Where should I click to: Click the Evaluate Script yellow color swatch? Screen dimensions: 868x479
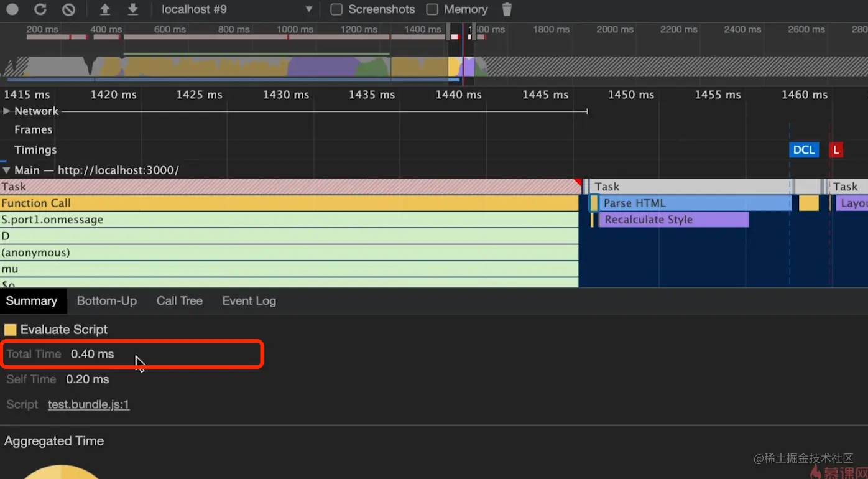click(11, 330)
